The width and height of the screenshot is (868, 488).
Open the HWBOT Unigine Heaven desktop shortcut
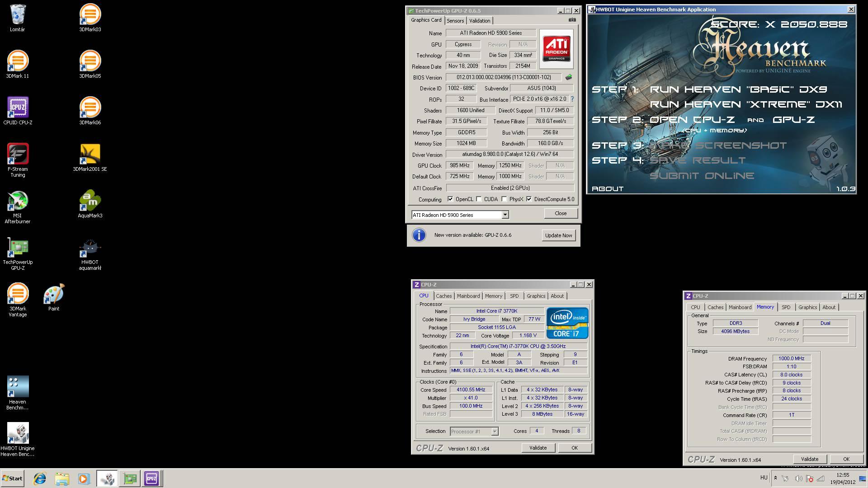(x=18, y=440)
